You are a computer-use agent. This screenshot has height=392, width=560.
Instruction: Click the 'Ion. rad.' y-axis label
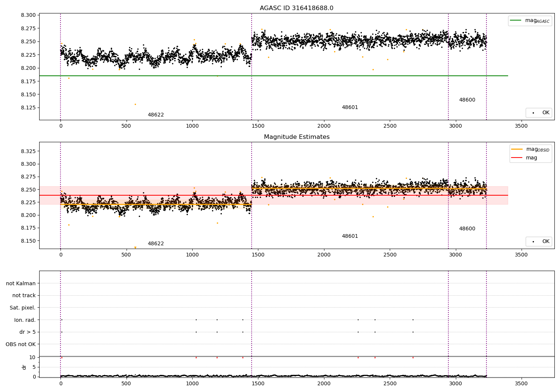(25, 320)
